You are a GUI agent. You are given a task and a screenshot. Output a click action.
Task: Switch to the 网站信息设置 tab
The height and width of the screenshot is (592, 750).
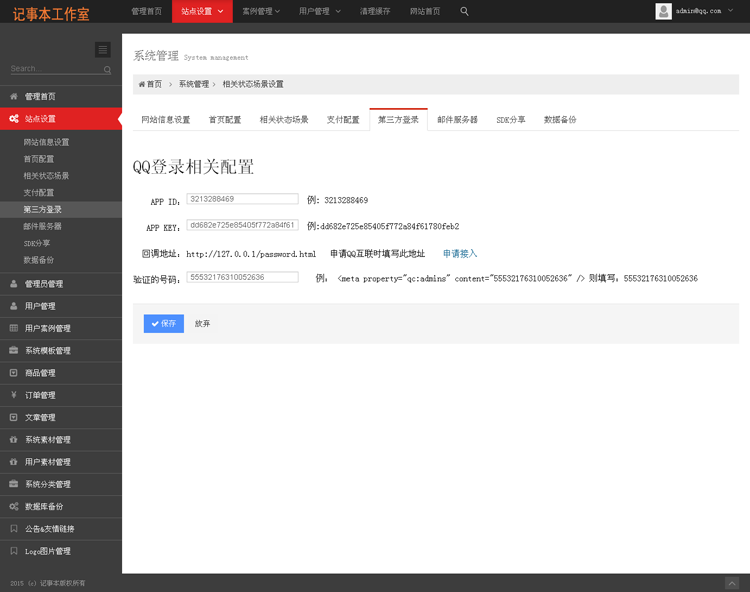165,120
